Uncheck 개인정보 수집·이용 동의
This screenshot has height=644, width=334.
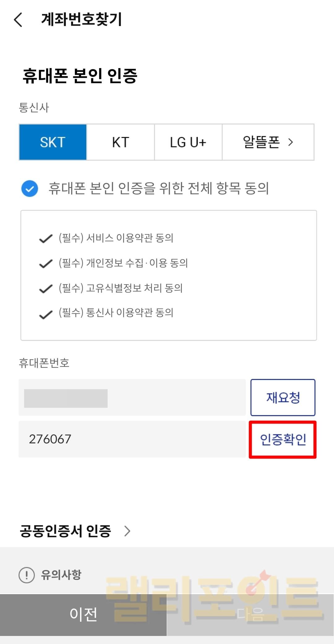pos(46,264)
